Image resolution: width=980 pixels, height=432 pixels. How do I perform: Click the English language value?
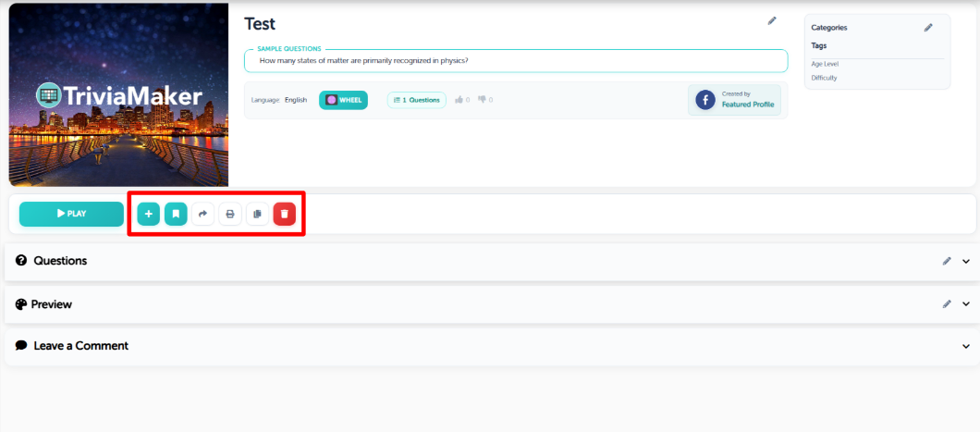point(296,100)
